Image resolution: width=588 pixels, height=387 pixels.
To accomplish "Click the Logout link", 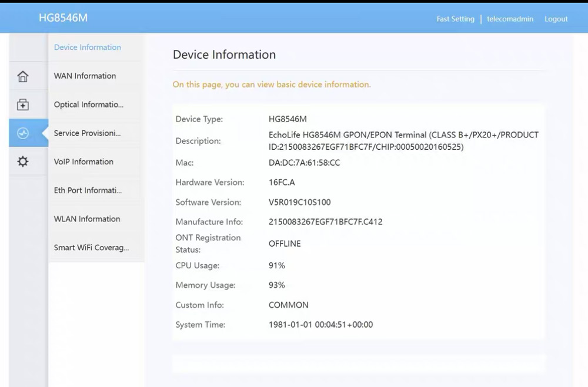I will [556, 19].
